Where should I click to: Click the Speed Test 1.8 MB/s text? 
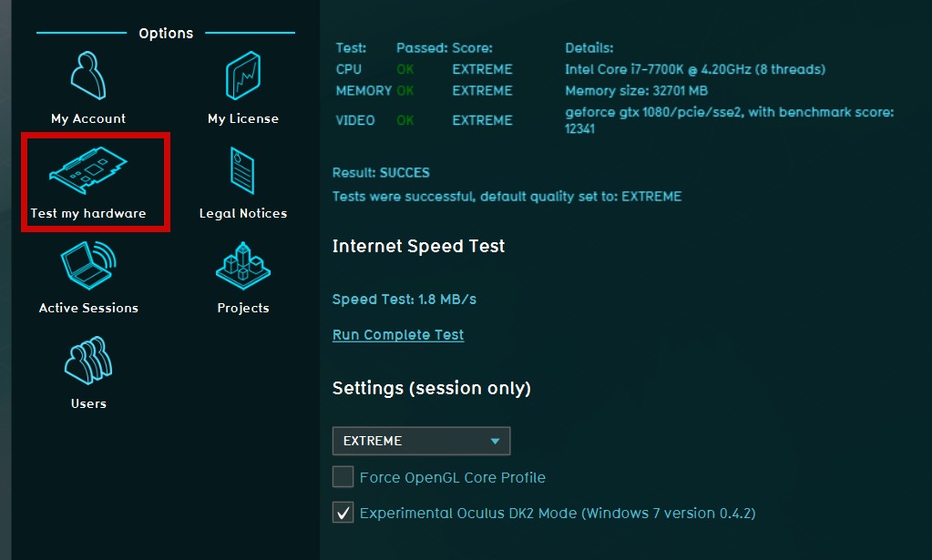click(405, 300)
